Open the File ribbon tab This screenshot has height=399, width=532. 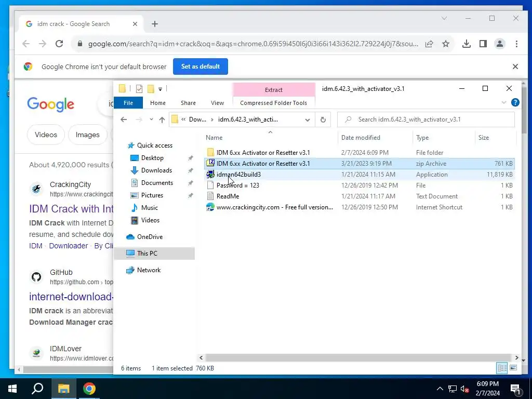point(128,103)
